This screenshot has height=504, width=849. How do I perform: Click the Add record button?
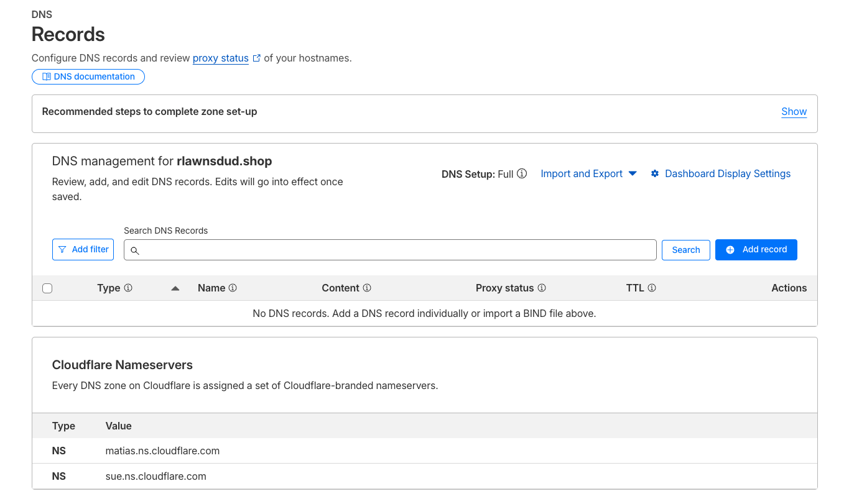pyautogui.click(x=756, y=250)
